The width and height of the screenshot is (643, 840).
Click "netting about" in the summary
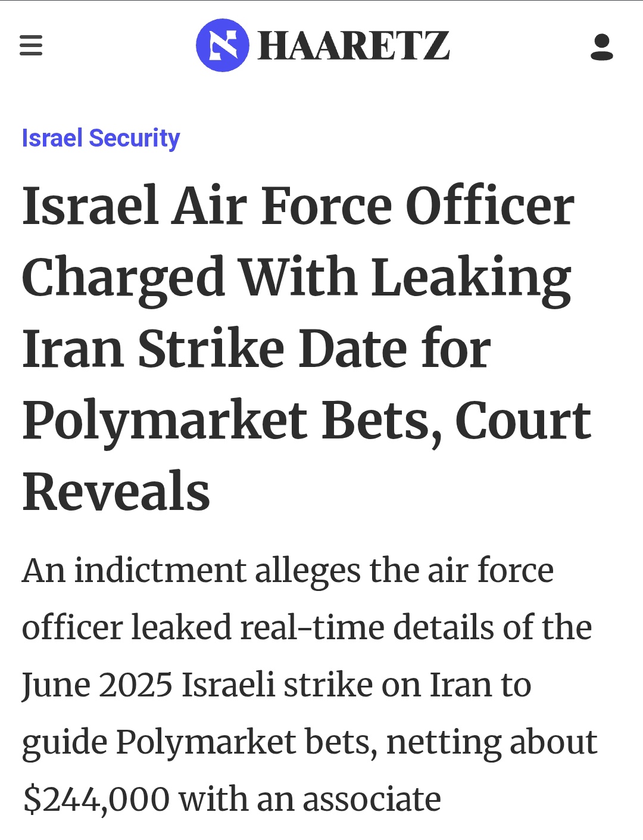[x=492, y=742]
